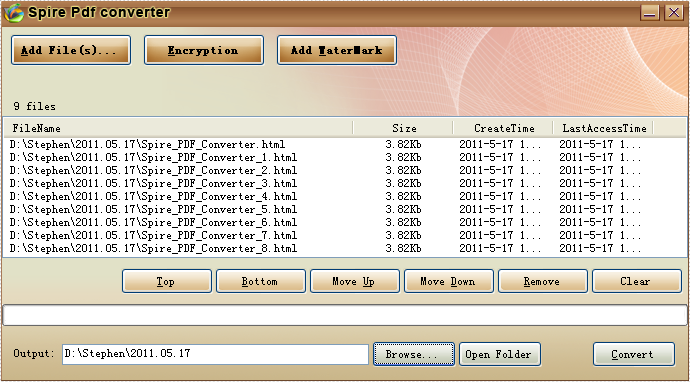The height and width of the screenshot is (382, 690).
Task: Click the Output: label
Action: click(34, 353)
